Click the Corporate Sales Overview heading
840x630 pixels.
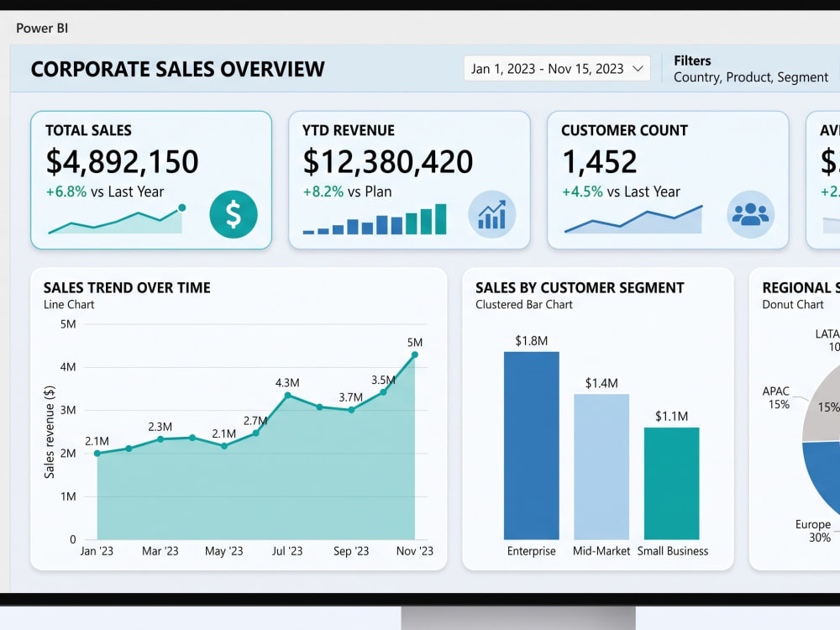[178, 69]
